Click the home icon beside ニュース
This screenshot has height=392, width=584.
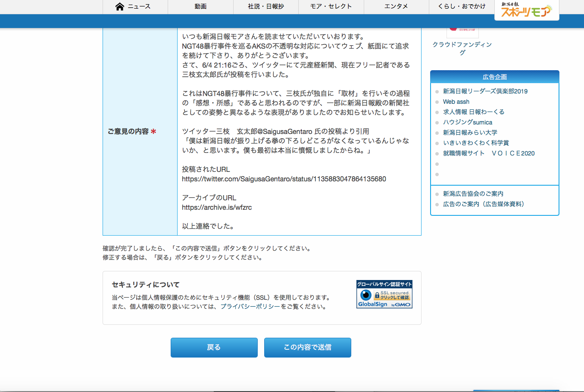120,6
